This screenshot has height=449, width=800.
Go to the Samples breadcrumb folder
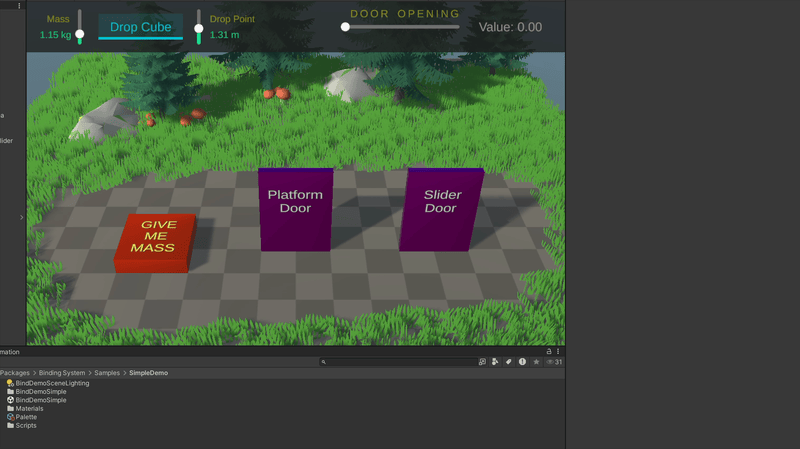pyautogui.click(x=107, y=373)
